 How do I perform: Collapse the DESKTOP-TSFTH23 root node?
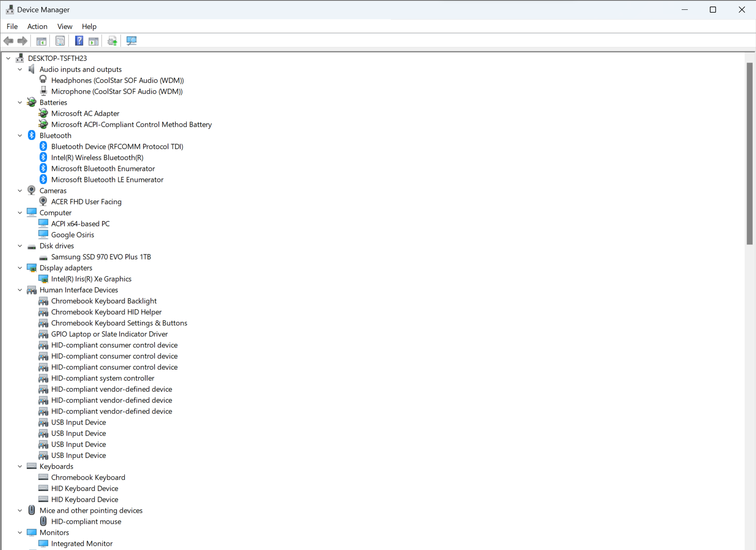[8, 58]
